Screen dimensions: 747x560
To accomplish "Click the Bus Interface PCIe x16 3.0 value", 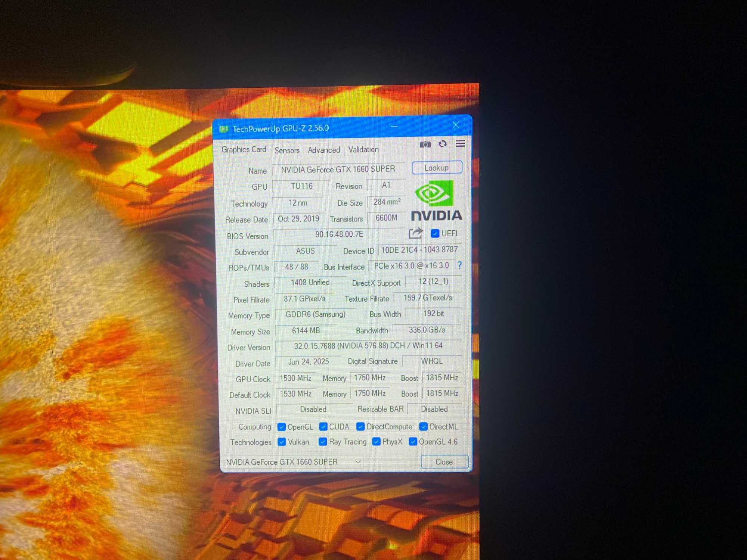I will 411,266.
